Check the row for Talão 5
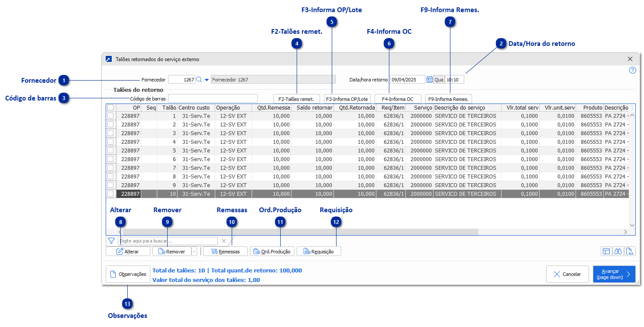This screenshot has height=327, width=644. tap(110, 151)
